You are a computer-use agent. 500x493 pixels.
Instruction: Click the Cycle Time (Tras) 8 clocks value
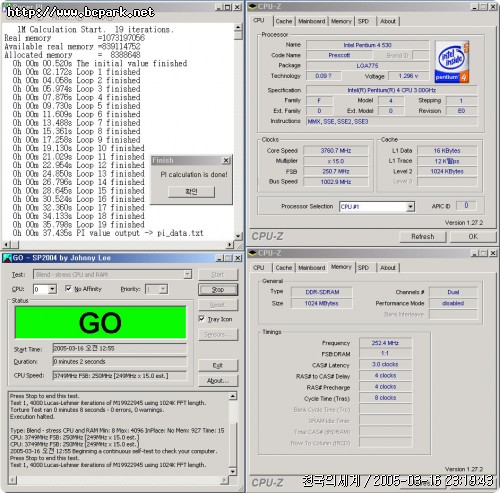click(385, 398)
